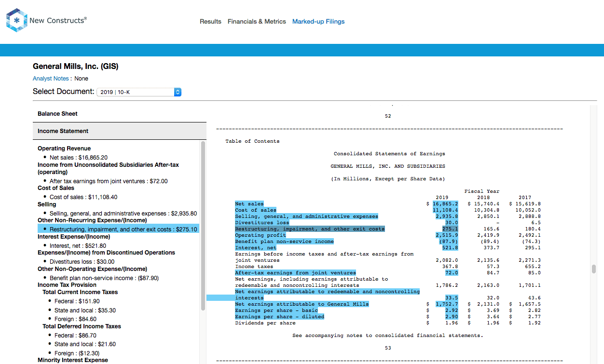Click the New Constructs hexagon logo

tap(17, 20)
